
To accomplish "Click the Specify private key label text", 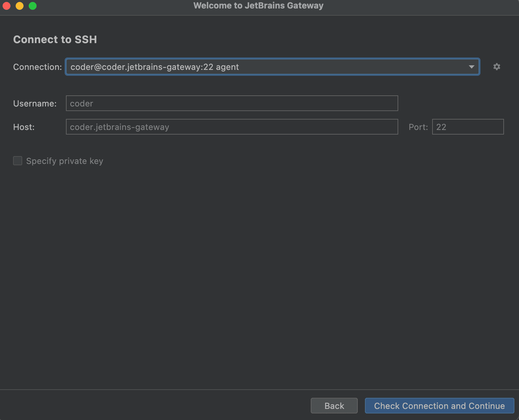I will [x=65, y=161].
